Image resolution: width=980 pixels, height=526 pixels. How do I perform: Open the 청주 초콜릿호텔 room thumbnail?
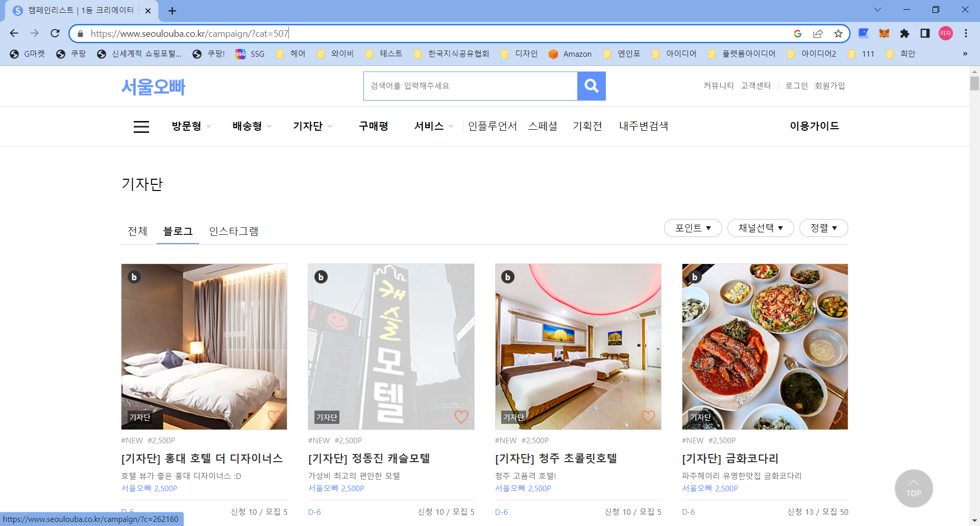578,347
